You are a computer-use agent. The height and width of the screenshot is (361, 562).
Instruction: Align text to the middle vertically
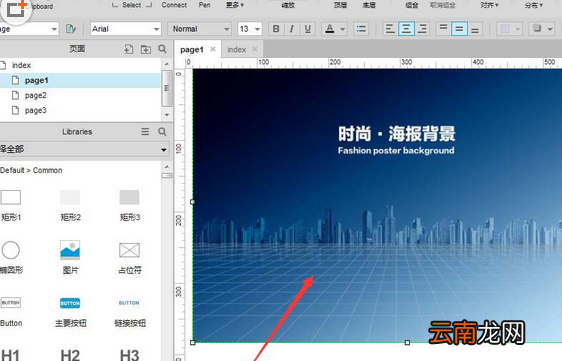point(459,29)
